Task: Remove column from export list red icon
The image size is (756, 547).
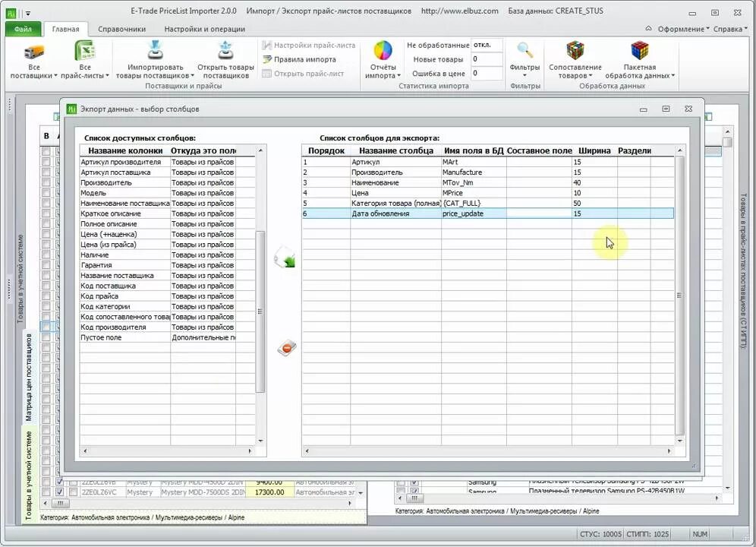Action: [x=286, y=348]
